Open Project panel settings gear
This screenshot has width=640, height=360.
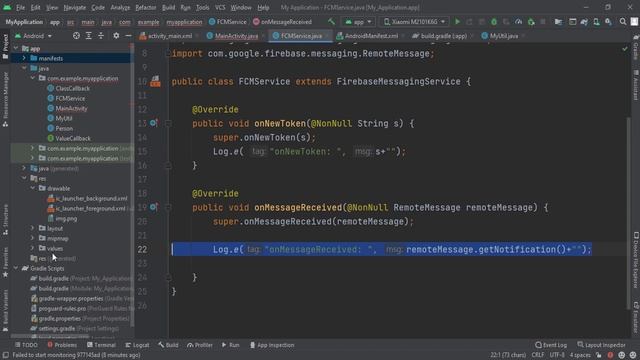point(116,36)
